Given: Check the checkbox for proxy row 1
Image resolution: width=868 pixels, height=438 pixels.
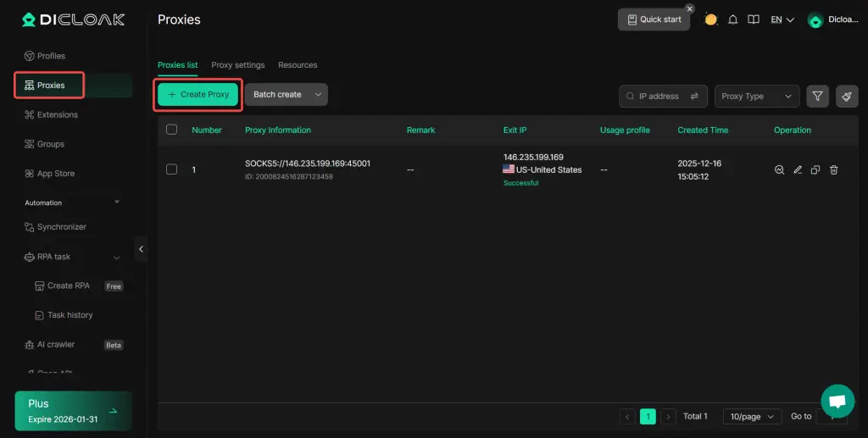Looking at the screenshot, I should (x=172, y=169).
